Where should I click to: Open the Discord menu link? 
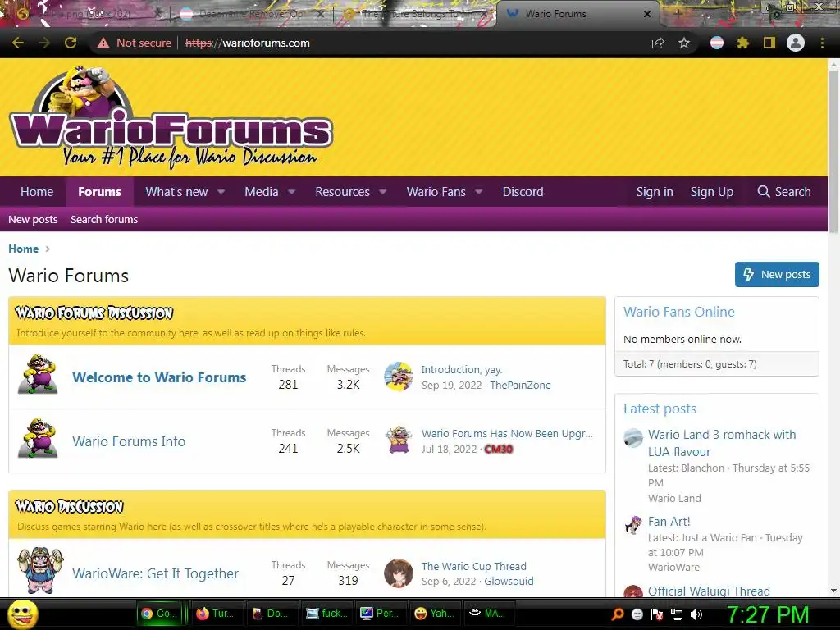click(x=523, y=192)
